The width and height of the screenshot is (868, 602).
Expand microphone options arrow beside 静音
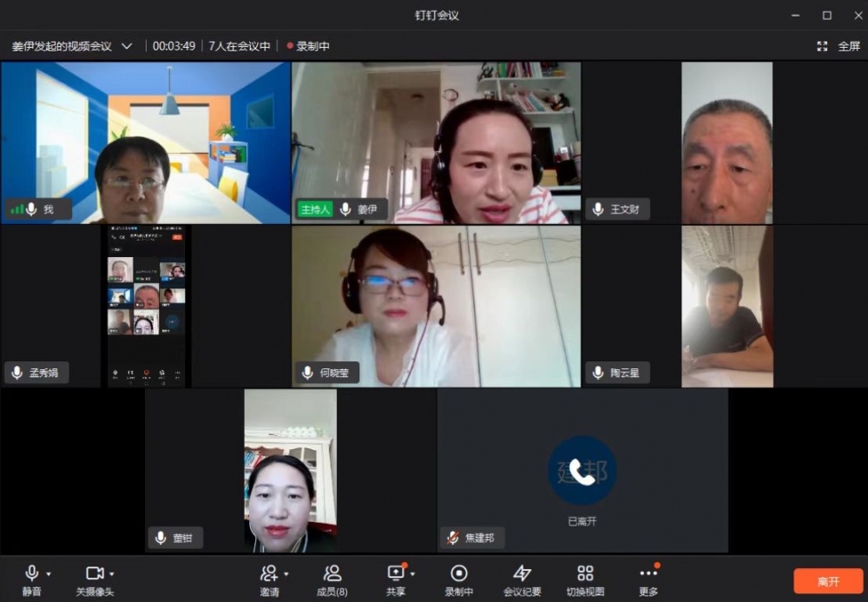pos(49,574)
